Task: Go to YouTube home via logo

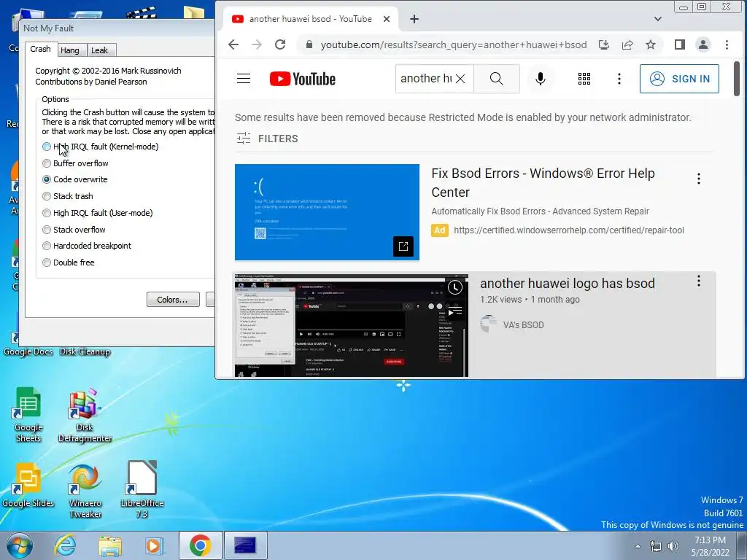Action: point(303,79)
